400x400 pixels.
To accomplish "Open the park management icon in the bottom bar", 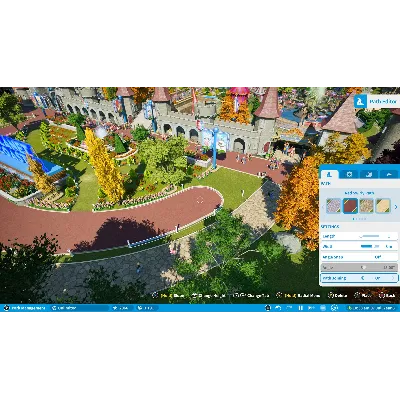I will (6, 308).
